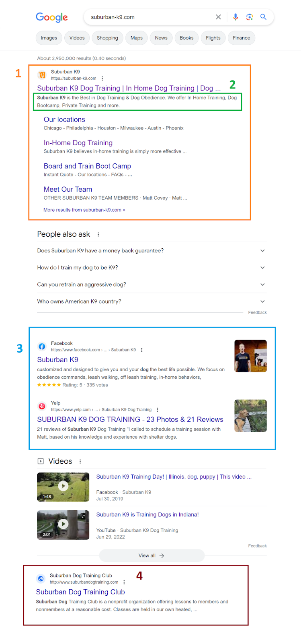Click Feedback under the Videos section
301x644 pixels.
click(257, 546)
